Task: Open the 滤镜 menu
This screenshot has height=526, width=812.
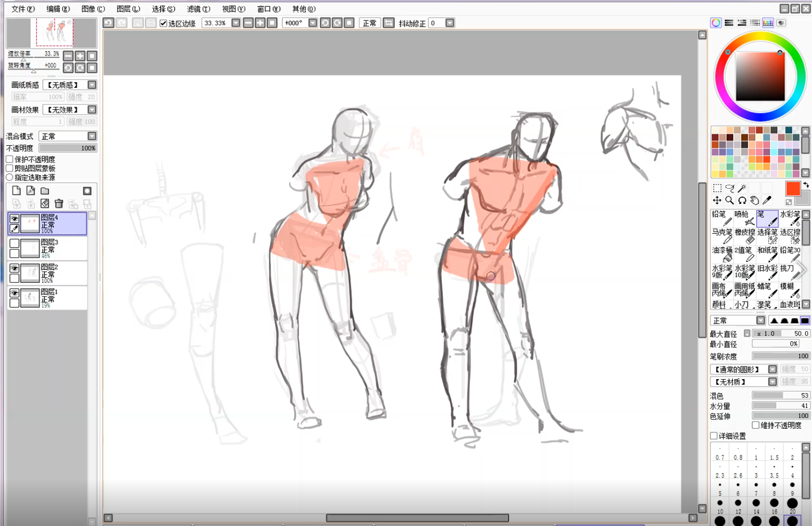Action: coord(199,9)
